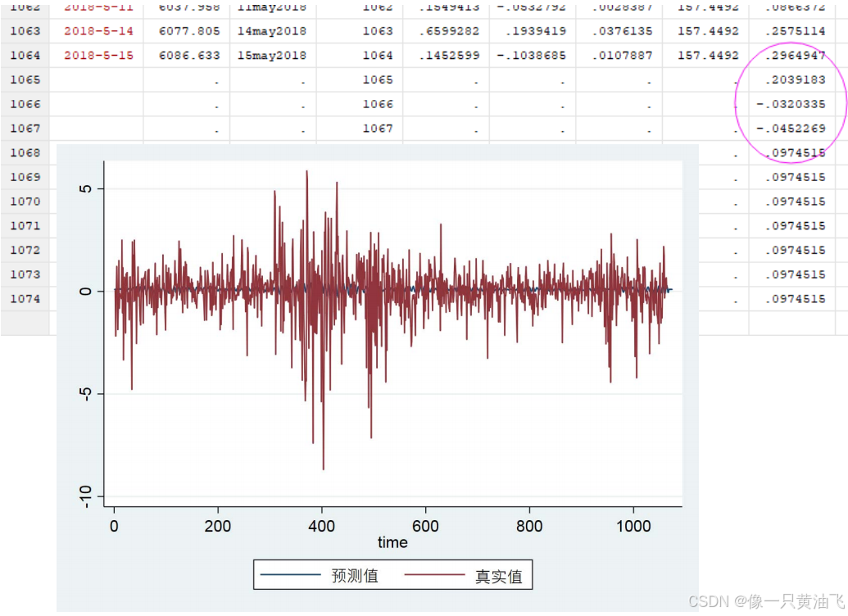
Task: Click x-axis tick label 1000
Action: click(x=633, y=526)
